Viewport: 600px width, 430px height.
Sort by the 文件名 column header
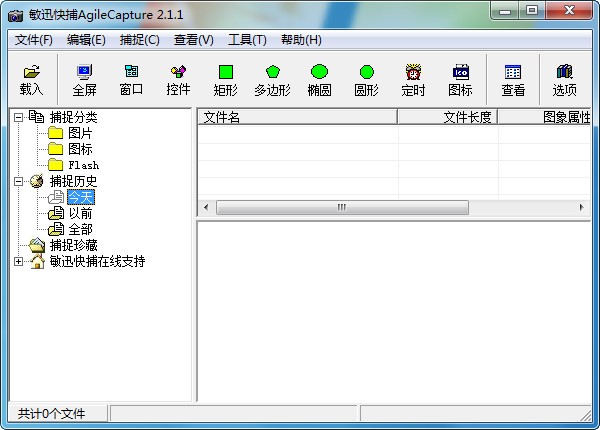click(x=296, y=117)
